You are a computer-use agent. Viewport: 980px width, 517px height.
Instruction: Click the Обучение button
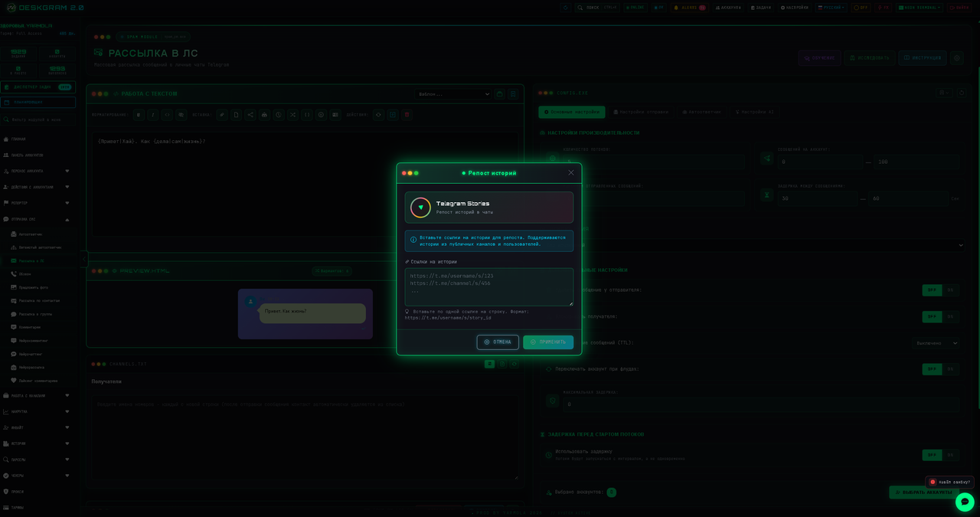pos(819,57)
